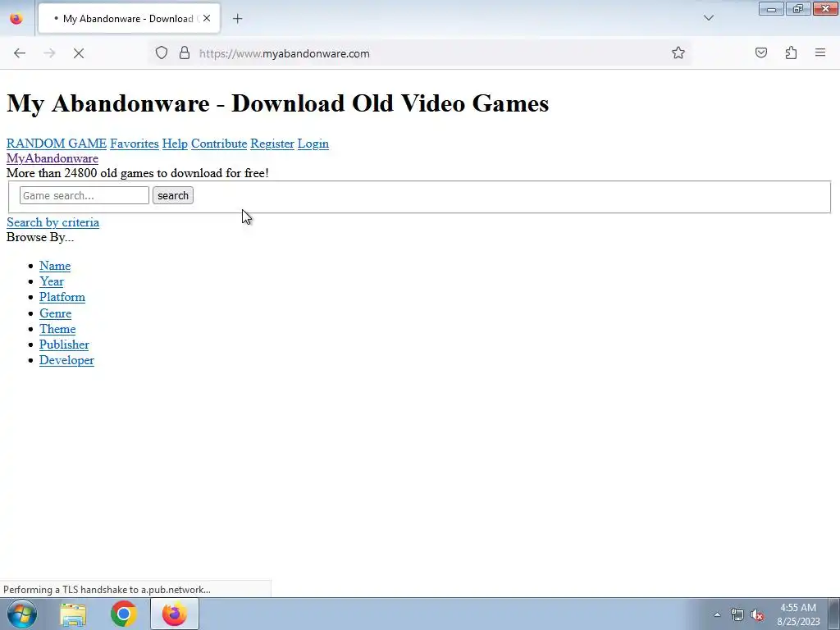Open the RANDOM GAME link
Screen dimensions: 840x630
tap(57, 144)
